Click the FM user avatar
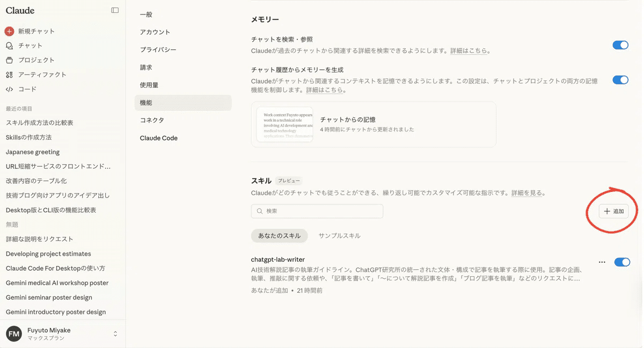Screen dimensions: 644x348 (x=14, y=334)
